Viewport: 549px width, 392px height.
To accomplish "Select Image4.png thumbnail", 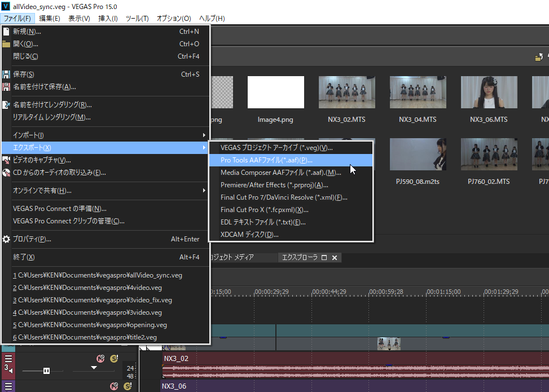I will (x=275, y=93).
